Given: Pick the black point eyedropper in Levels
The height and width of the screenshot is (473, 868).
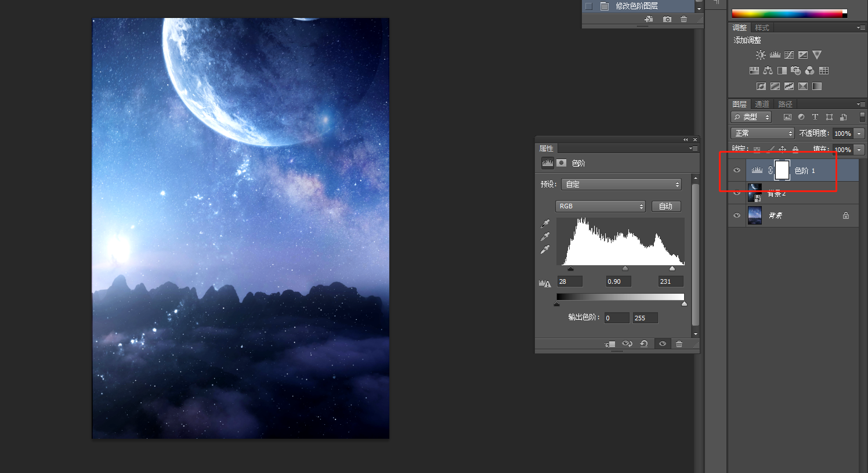Looking at the screenshot, I should 545,223.
